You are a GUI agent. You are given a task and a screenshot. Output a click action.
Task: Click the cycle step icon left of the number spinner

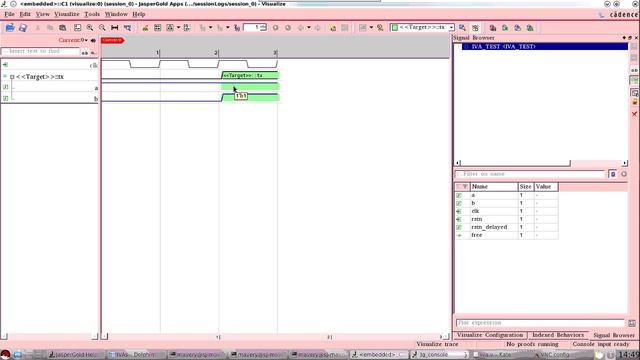237,28
